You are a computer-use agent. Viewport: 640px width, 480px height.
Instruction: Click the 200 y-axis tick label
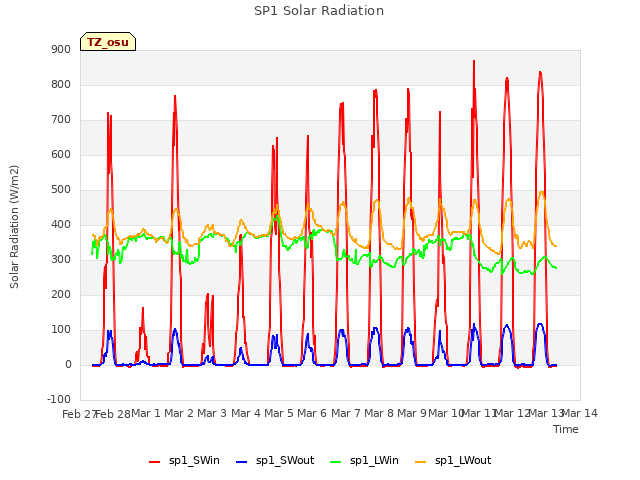[61, 294]
